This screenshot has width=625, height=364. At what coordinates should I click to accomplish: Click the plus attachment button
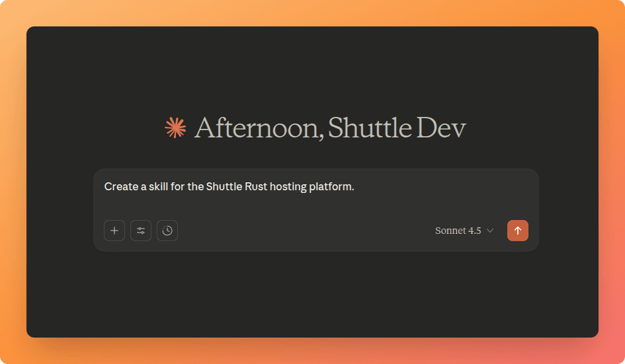[114, 231]
